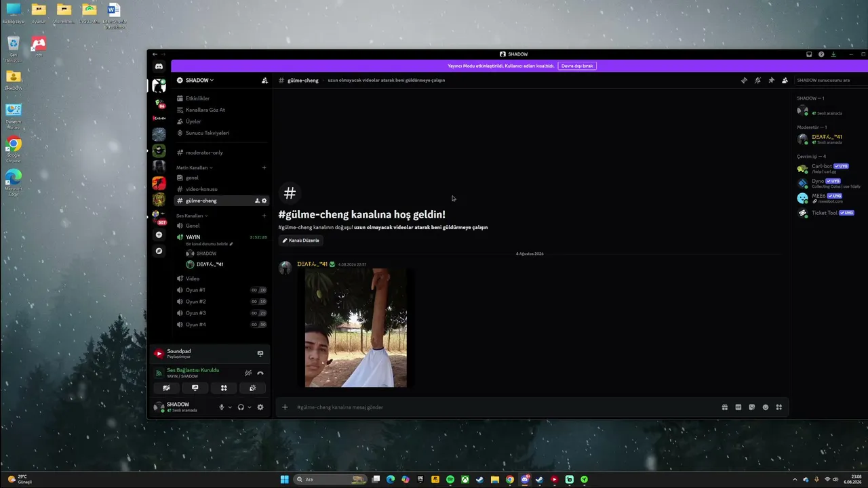868x488 pixels.
Task: Switch to genel text channel
Action: [x=222, y=178]
